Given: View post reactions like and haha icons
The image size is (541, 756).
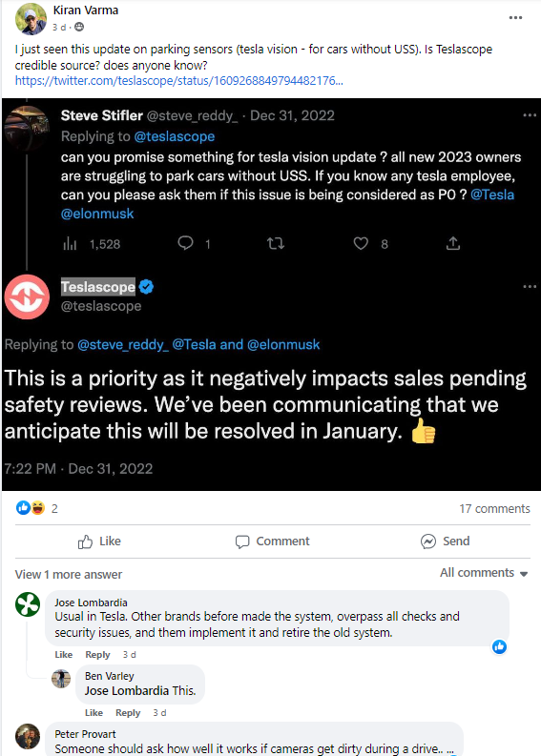Looking at the screenshot, I should pos(31,508).
